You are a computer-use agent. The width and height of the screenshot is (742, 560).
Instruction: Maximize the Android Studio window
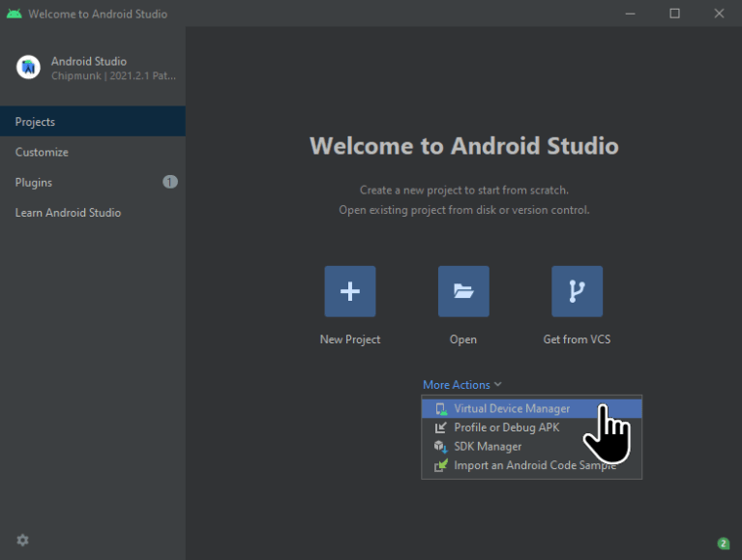point(675,14)
